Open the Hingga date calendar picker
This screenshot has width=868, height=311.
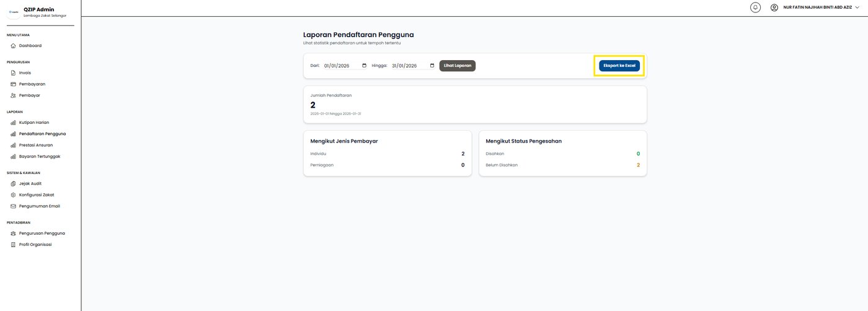[432, 66]
